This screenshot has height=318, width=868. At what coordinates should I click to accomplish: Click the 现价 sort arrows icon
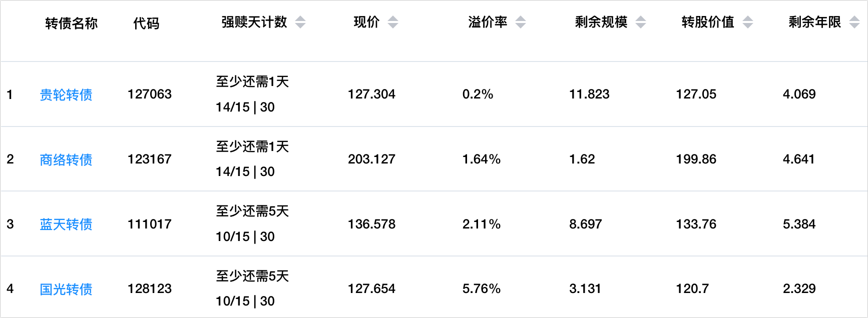click(x=393, y=22)
